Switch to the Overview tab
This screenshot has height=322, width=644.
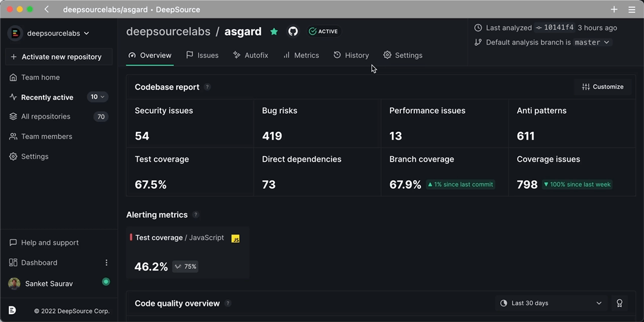point(150,55)
